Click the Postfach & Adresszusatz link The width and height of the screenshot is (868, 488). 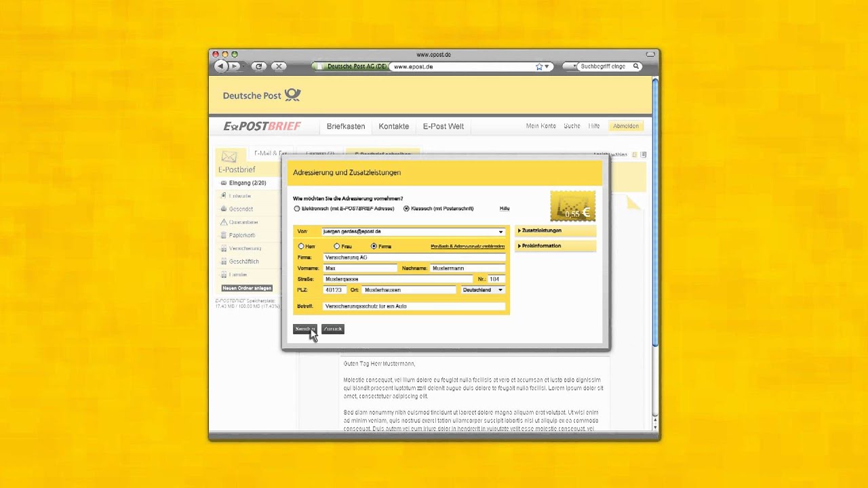click(468, 247)
